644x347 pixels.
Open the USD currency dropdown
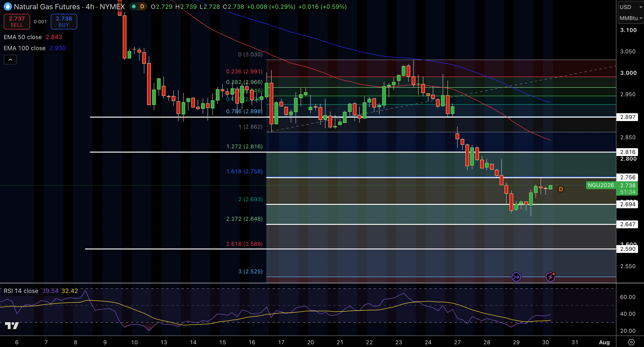631,7
